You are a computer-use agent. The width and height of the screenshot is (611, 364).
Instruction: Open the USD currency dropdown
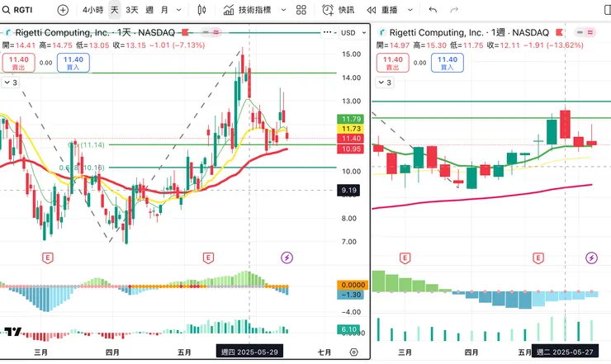353,33
